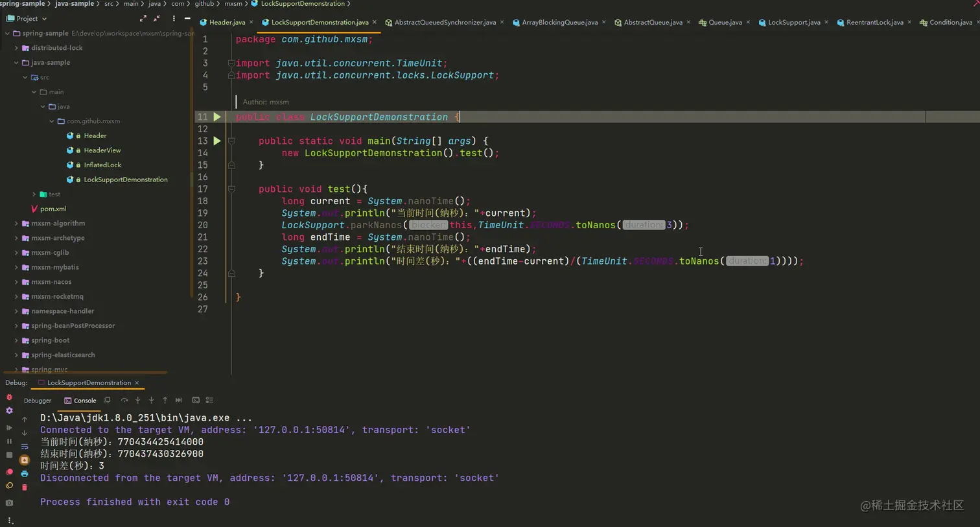Select the Console tab in debug panel
Screen dimensions: 980x527
80,401
